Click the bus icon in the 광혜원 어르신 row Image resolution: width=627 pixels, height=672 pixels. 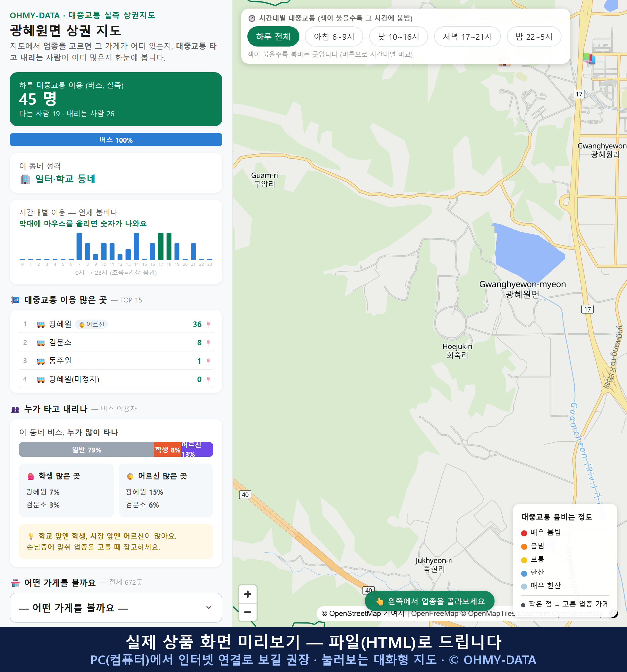[x=40, y=325]
